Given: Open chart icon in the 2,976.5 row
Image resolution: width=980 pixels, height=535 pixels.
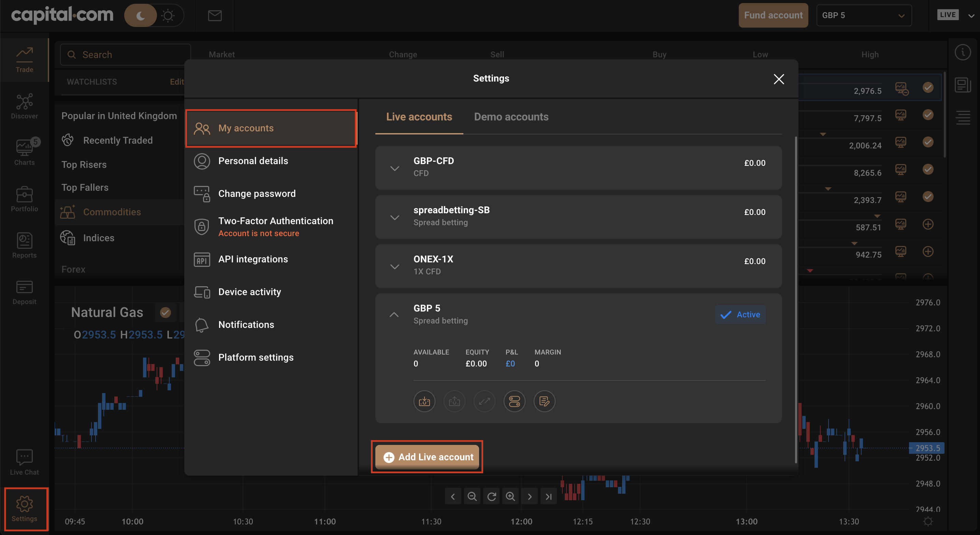Looking at the screenshot, I should (901, 88).
